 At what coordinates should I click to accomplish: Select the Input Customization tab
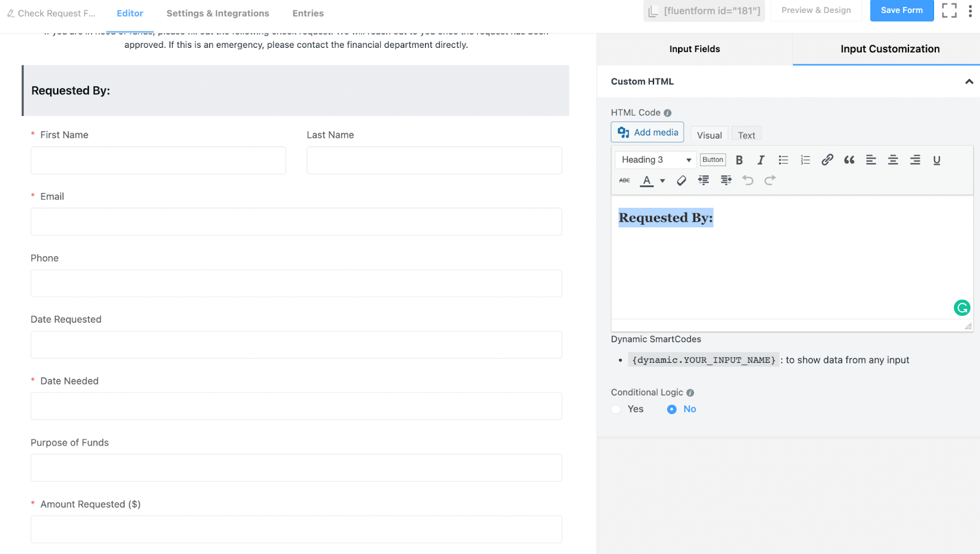pyautogui.click(x=890, y=49)
